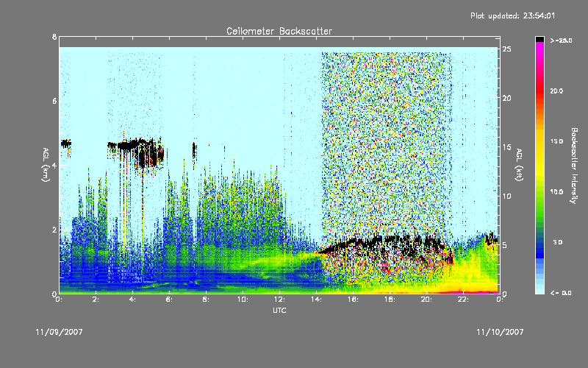Select the 'UTC' horizontal axis label
This screenshot has height=368, width=588.
(x=279, y=310)
